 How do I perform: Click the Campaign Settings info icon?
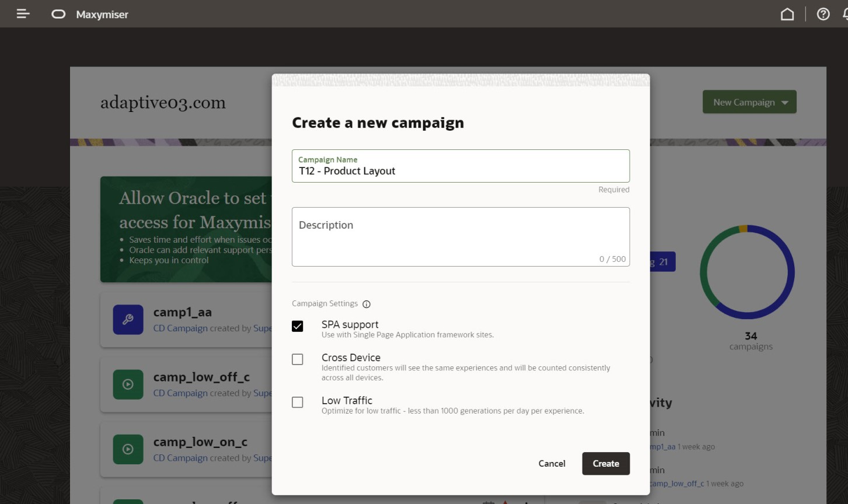pos(367,304)
